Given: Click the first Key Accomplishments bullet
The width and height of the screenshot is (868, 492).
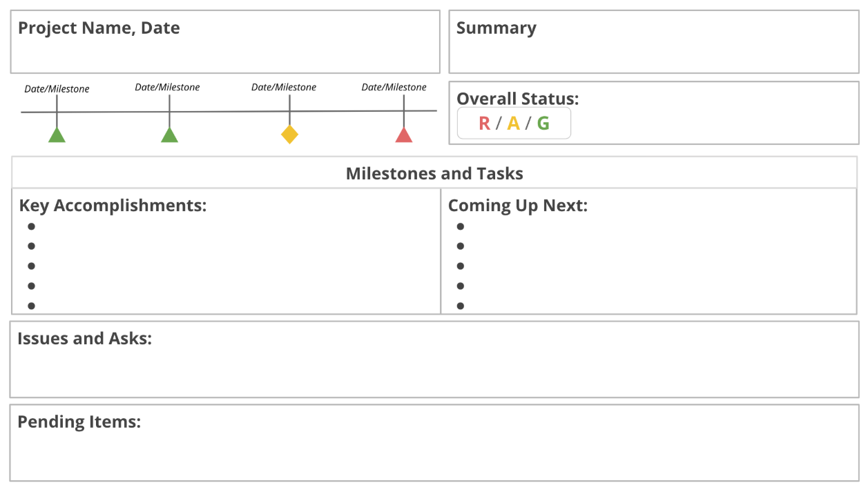Looking at the screenshot, I should (x=31, y=226).
